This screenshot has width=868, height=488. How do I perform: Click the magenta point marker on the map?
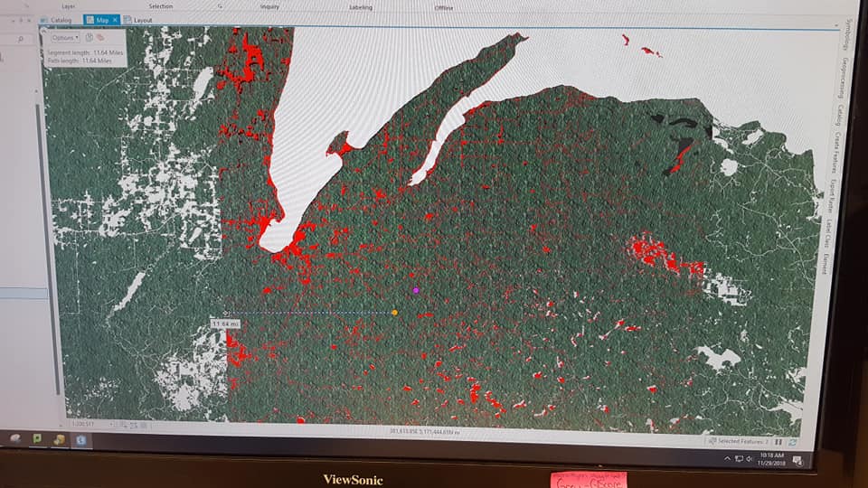tap(416, 290)
